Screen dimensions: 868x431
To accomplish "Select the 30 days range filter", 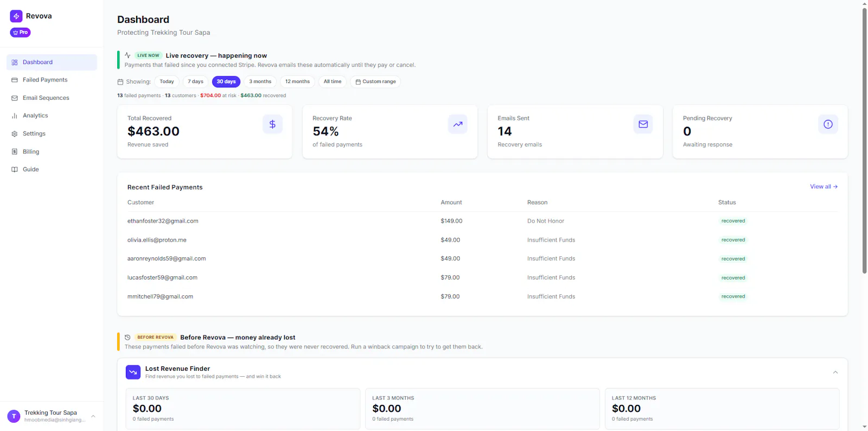I will 226,82.
